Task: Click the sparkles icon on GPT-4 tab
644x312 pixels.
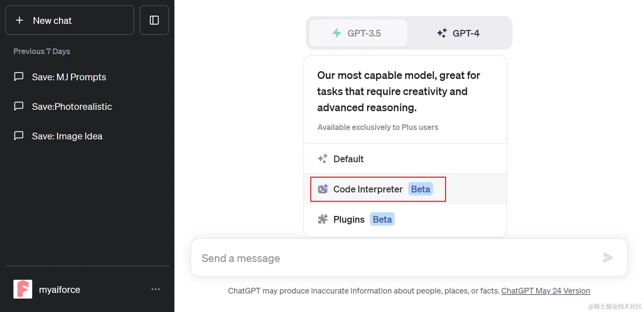Action: 442,33
